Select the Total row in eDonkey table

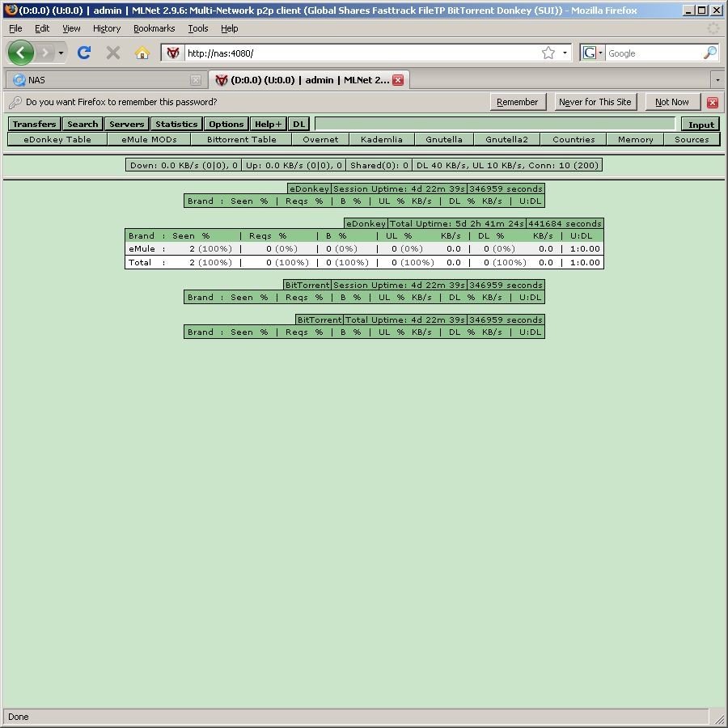(365, 262)
